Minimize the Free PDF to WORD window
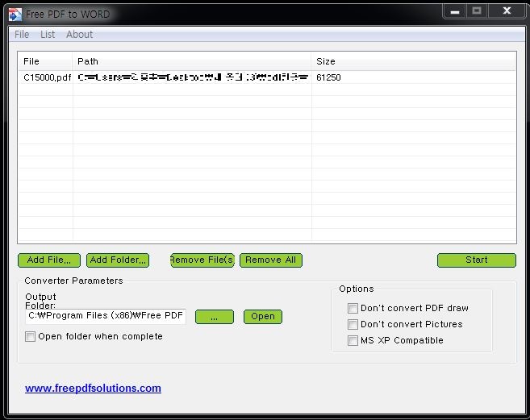This screenshot has width=530, height=420. pyautogui.click(x=455, y=11)
